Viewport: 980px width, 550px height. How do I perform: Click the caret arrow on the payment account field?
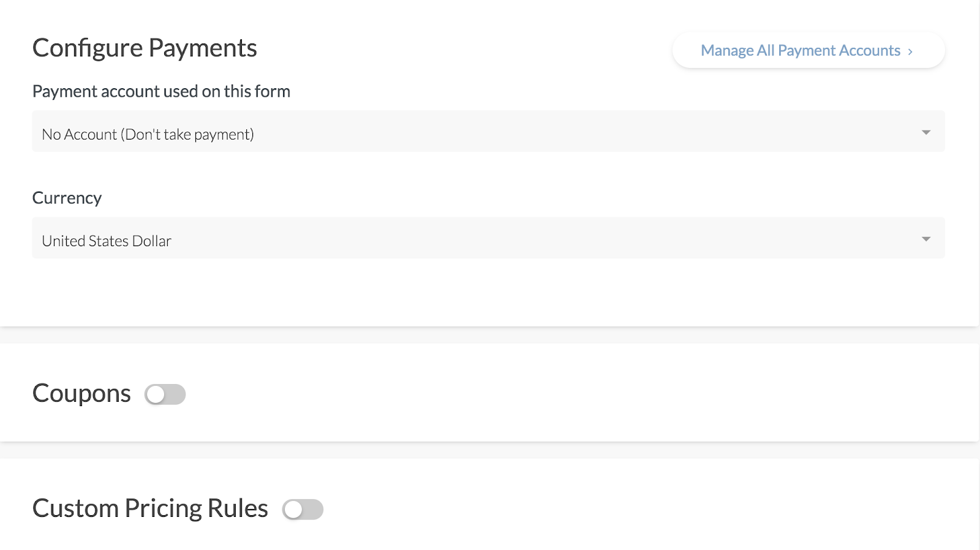(x=926, y=132)
